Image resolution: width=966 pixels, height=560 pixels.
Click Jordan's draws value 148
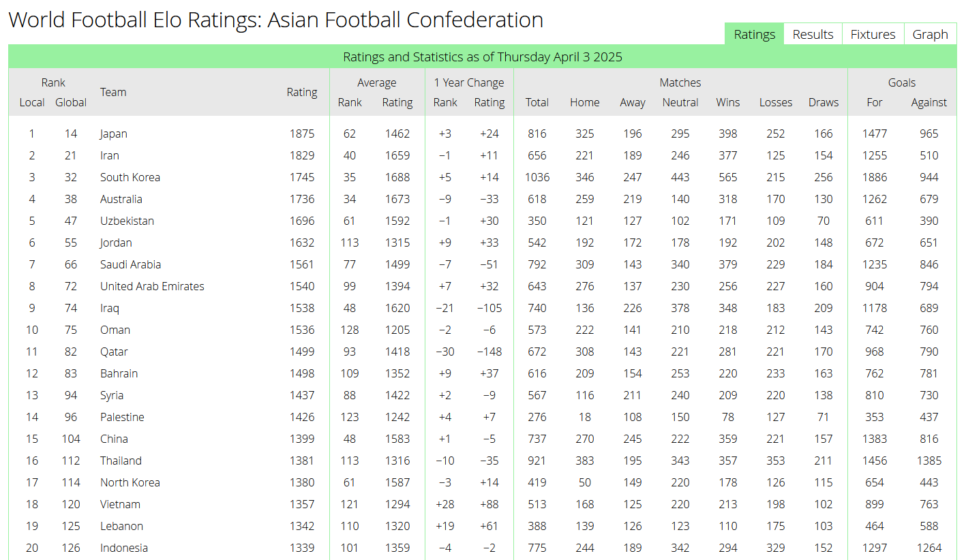tap(824, 243)
